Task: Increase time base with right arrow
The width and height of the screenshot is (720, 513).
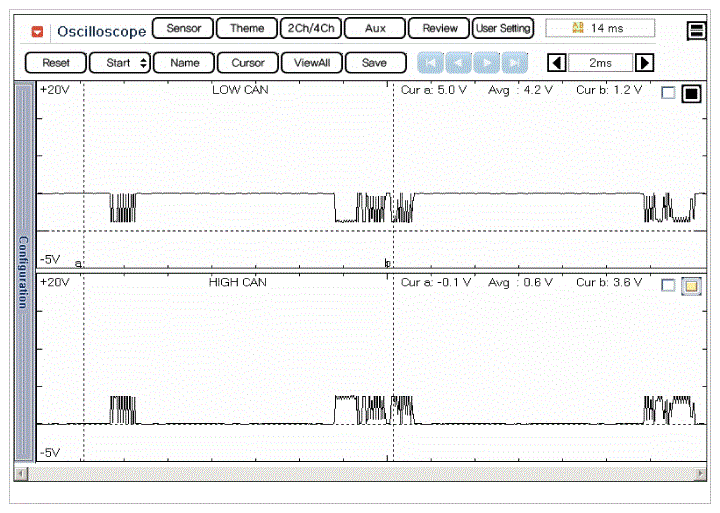Action: pos(644,63)
